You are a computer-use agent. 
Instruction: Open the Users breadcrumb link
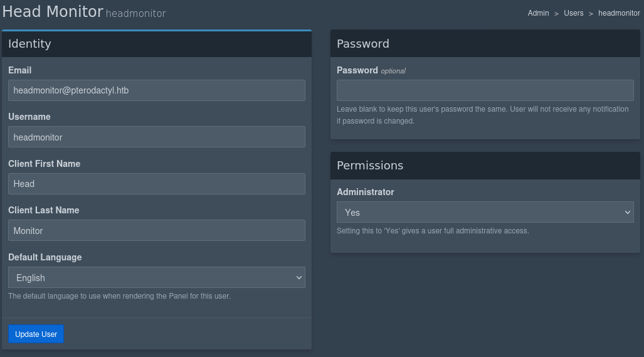point(573,13)
